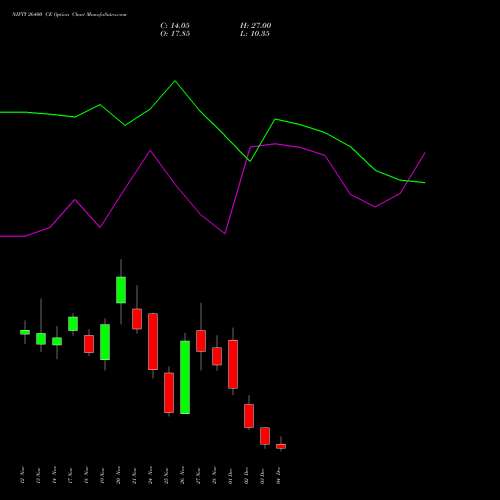The width and height of the screenshot is (500, 500).
Task: Click the close value C: 14.05
Action: click(x=175, y=26)
